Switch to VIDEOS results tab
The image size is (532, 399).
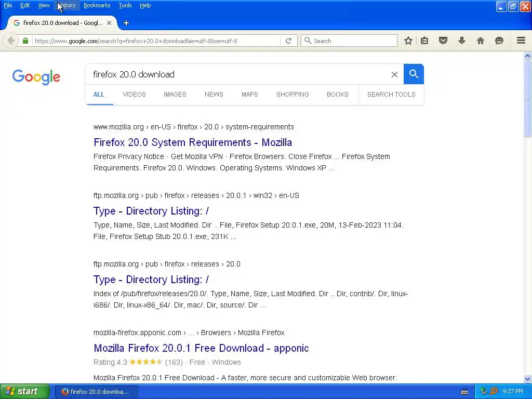(x=135, y=95)
